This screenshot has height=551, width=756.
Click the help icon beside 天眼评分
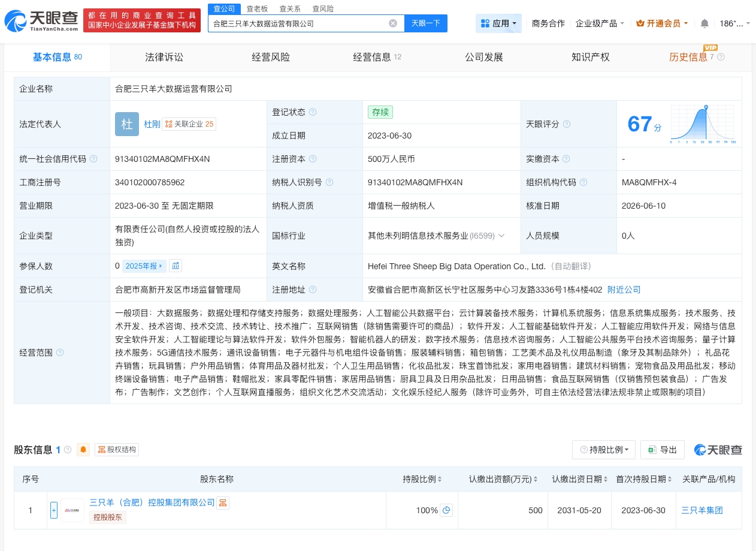coord(566,124)
